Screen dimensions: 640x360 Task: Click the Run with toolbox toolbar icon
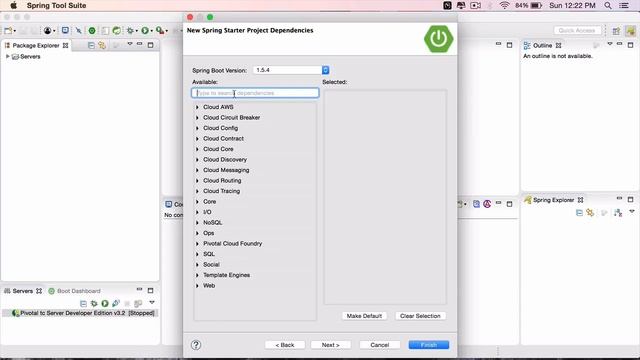pyautogui.click(x=160, y=31)
